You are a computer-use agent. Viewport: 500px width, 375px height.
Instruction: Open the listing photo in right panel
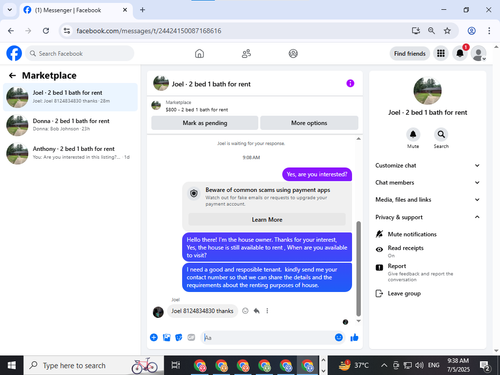[427, 91]
